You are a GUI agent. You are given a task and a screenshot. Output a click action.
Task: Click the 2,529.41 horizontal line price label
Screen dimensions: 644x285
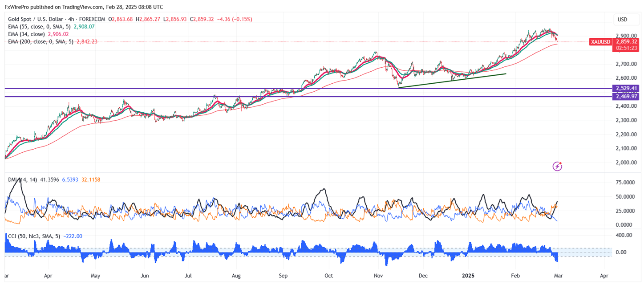[x=625, y=88]
